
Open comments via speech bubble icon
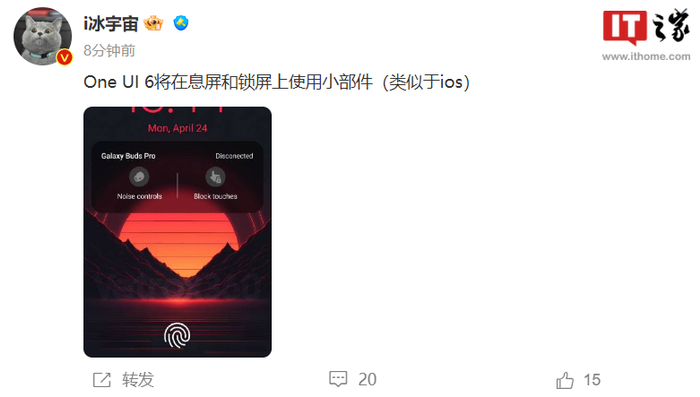pyautogui.click(x=338, y=379)
